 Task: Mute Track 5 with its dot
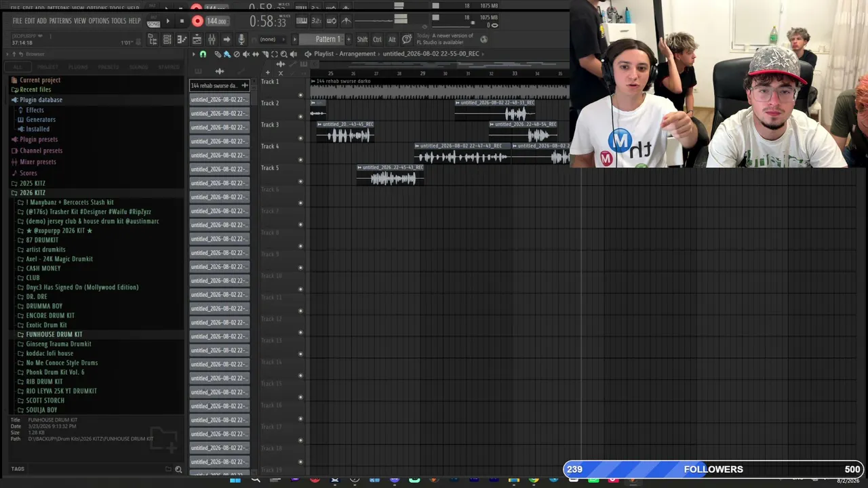tap(300, 182)
